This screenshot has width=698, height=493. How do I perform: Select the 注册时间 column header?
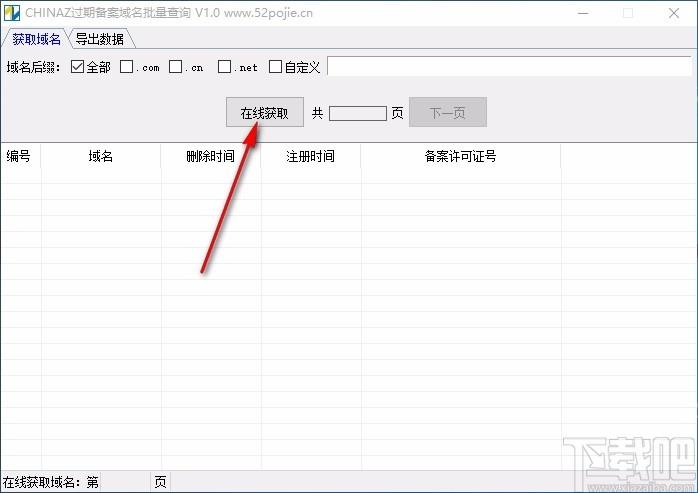(311, 156)
